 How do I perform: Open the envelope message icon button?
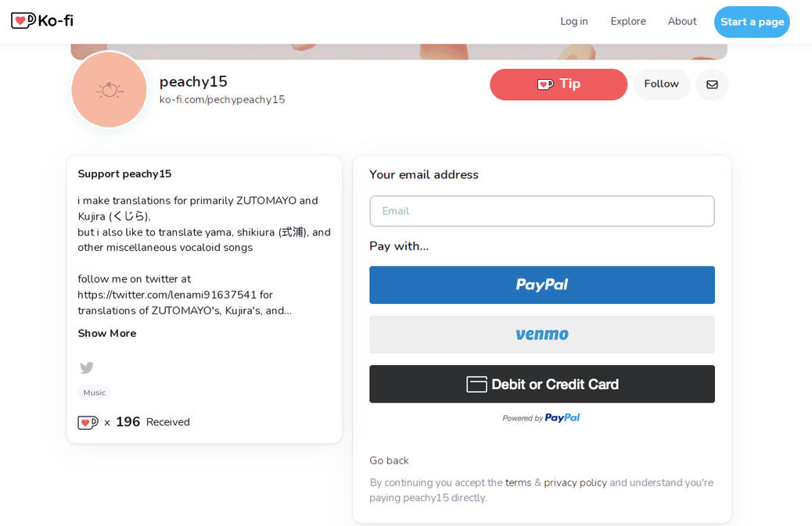712,84
